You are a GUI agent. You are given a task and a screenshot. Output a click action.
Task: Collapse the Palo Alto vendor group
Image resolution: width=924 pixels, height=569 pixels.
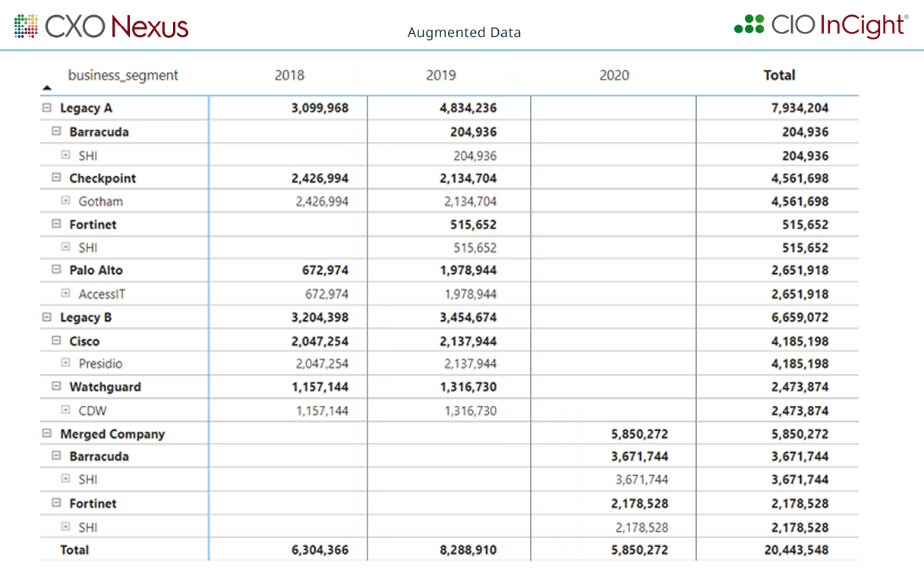56,270
